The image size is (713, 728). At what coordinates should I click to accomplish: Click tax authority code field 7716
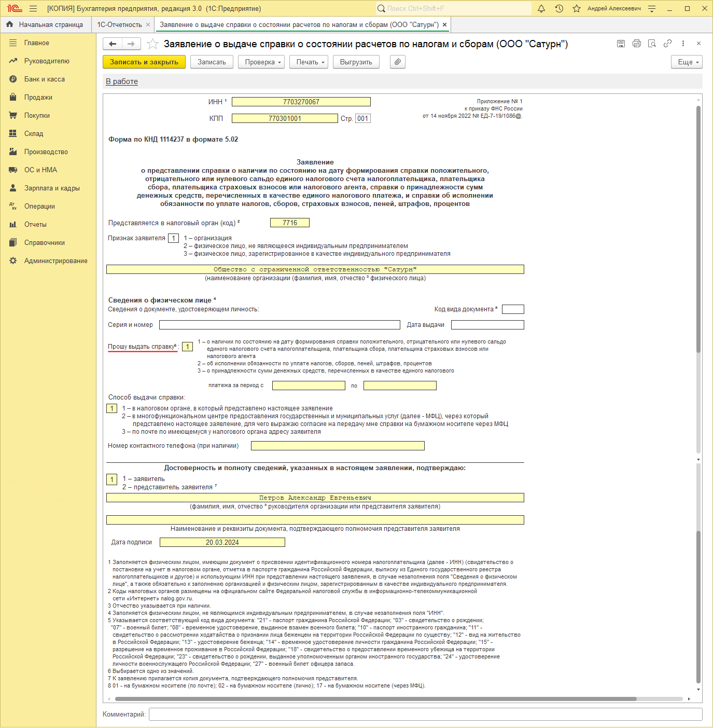coord(290,223)
